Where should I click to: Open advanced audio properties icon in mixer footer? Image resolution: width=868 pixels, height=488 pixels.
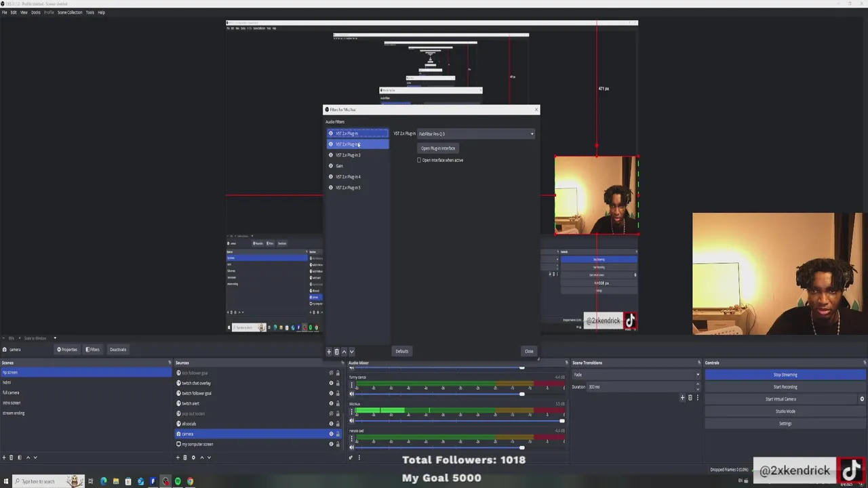tap(351, 457)
